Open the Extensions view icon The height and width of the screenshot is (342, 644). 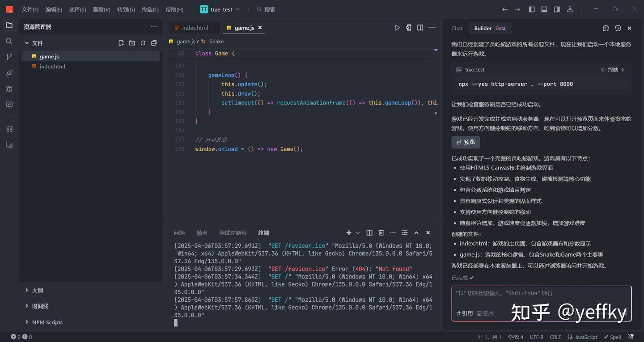tap(9, 129)
